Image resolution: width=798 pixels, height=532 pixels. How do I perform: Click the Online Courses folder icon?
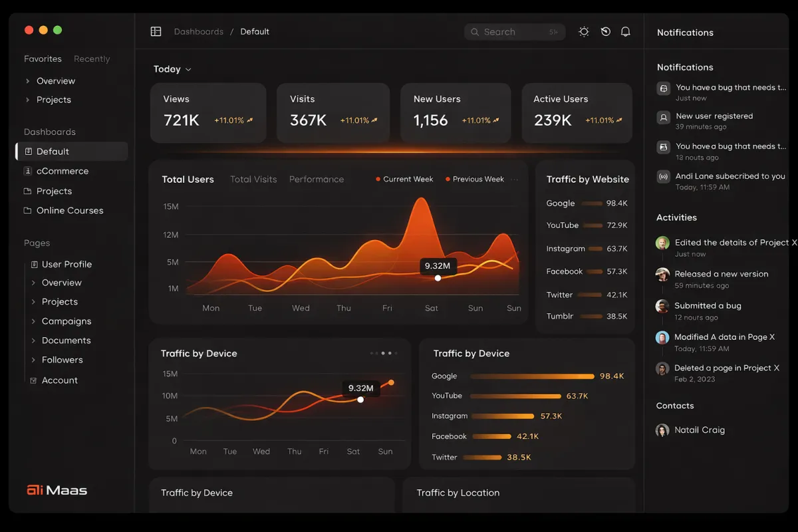[28, 210]
